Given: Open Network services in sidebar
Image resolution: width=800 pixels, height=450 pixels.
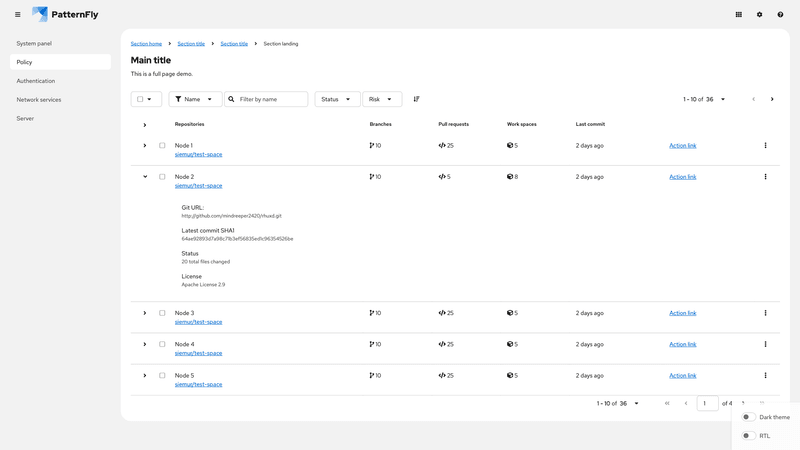Looking at the screenshot, I should tap(60, 99).
